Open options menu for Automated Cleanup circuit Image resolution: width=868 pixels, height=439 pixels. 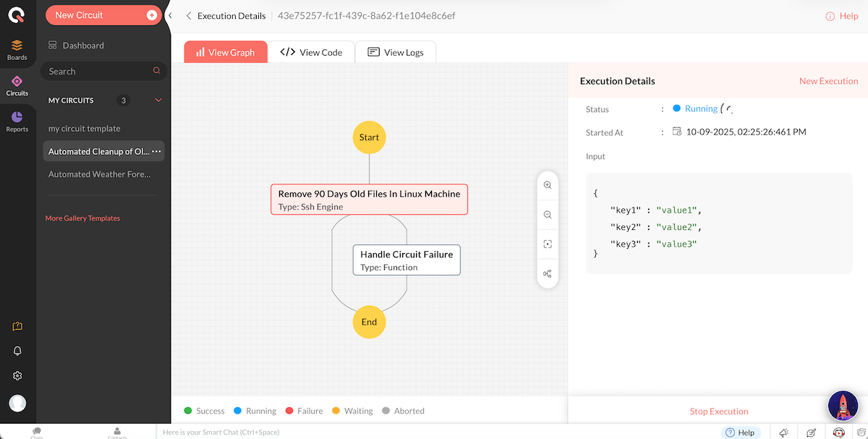[156, 151]
